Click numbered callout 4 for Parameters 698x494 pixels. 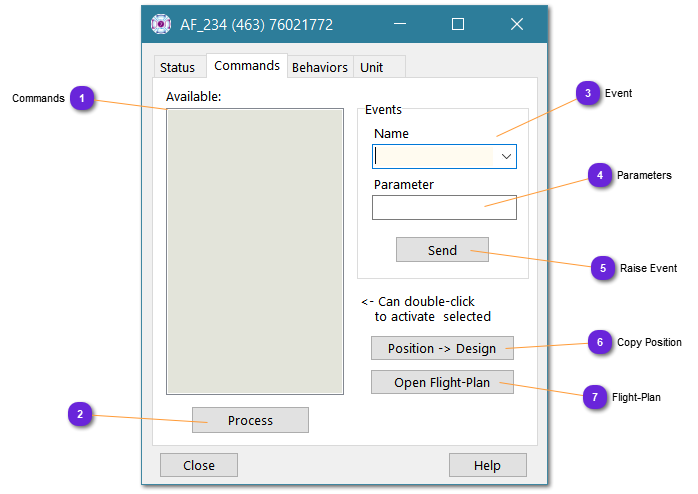[599, 176]
